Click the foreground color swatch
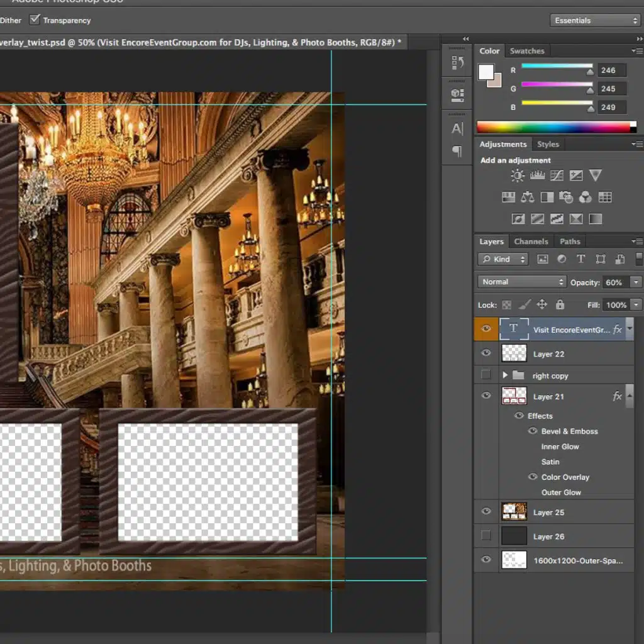 [x=486, y=72]
